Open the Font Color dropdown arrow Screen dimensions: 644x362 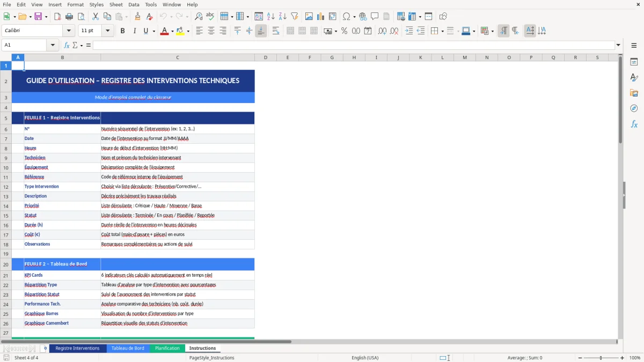coord(171,31)
